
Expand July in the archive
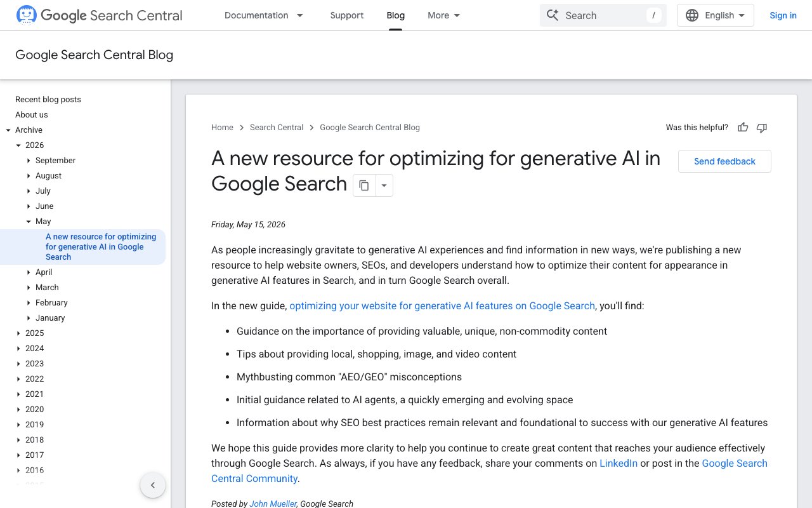click(x=29, y=191)
